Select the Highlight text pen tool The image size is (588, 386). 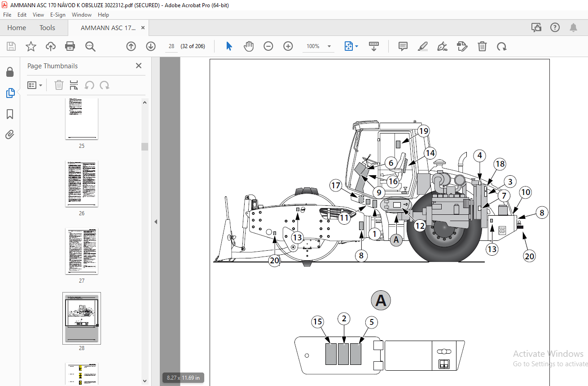point(422,46)
